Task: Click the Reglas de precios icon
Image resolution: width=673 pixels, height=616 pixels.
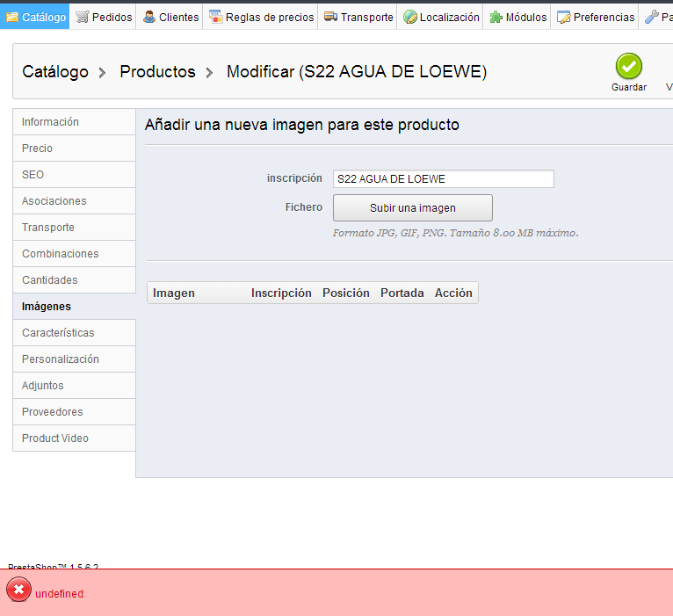Action: tap(216, 17)
